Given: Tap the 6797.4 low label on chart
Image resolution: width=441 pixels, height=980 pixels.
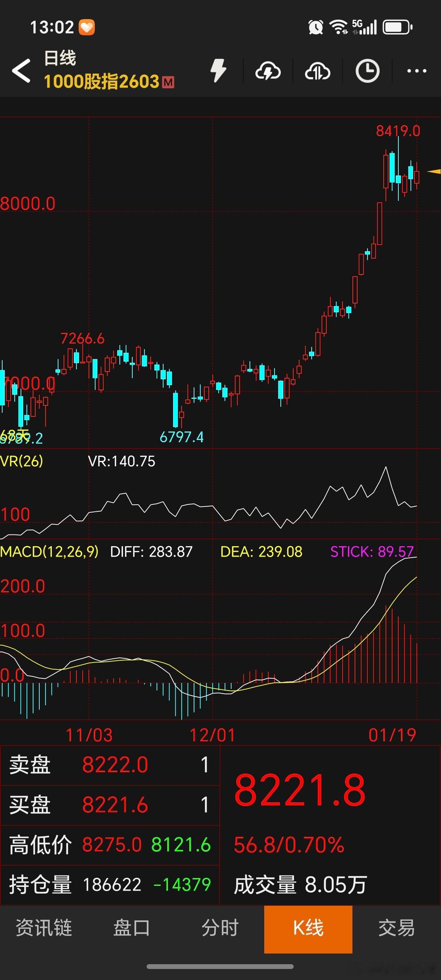Looking at the screenshot, I should click(x=181, y=437).
